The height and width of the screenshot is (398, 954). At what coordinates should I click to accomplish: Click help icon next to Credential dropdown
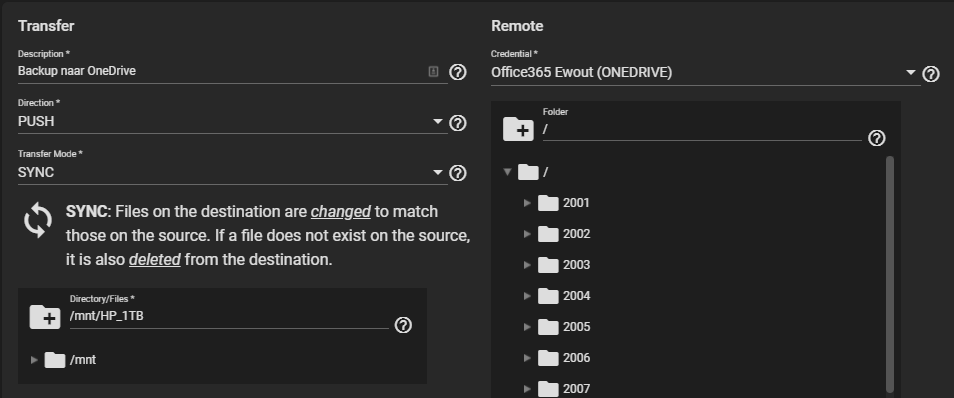tap(931, 74)
